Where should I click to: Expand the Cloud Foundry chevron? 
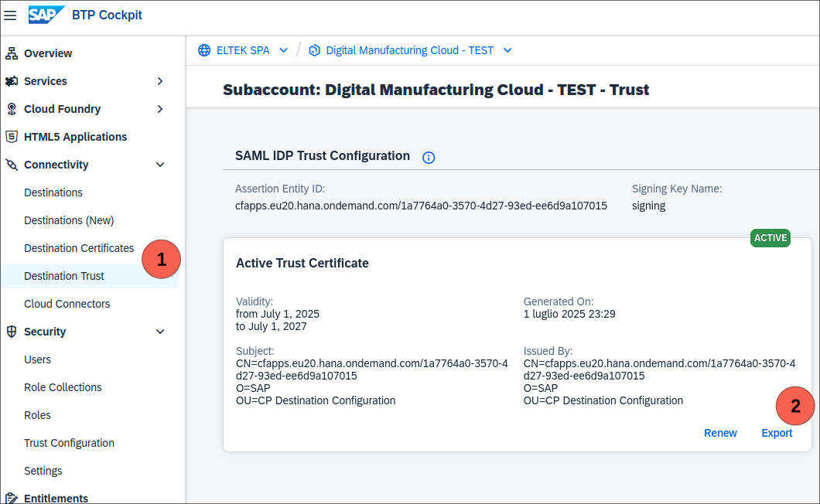[x=160, y=109]
